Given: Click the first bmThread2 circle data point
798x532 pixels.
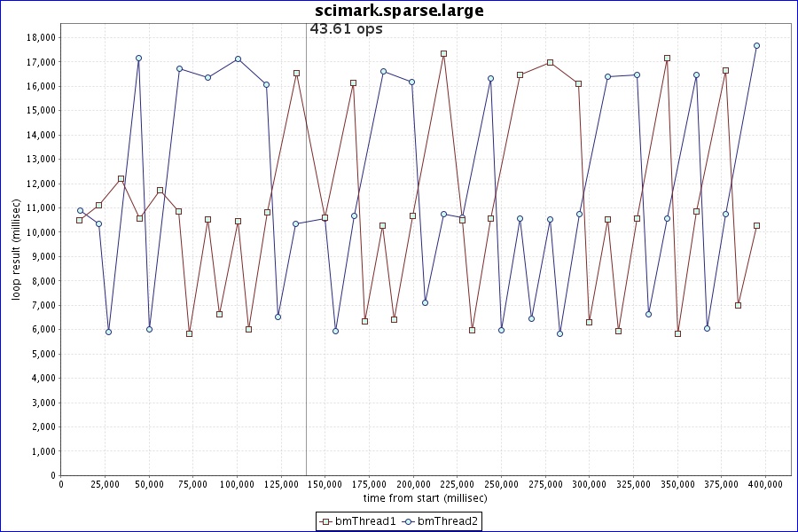Looking at the screenshot, I should point(80,210).
